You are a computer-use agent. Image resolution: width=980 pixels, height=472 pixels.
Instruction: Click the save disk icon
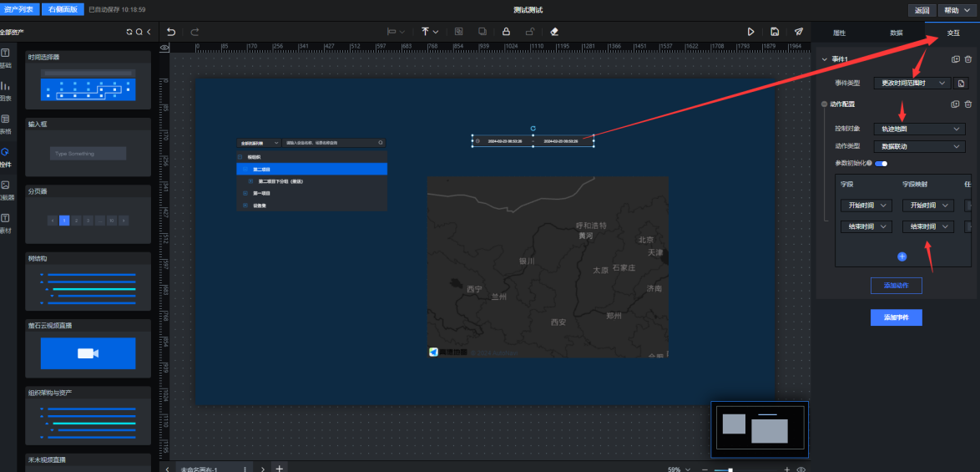[x=775, y=32]
